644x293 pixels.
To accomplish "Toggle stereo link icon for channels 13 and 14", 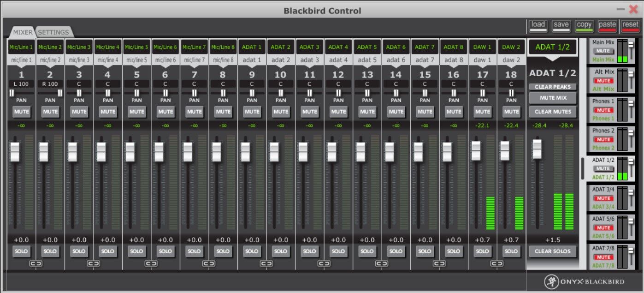I will tap(382, 263).
